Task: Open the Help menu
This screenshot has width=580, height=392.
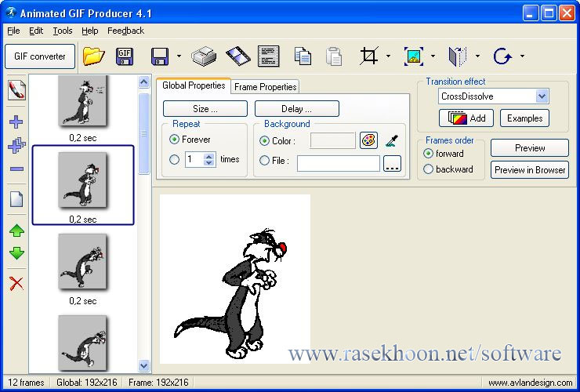Action: coord(90,31)
